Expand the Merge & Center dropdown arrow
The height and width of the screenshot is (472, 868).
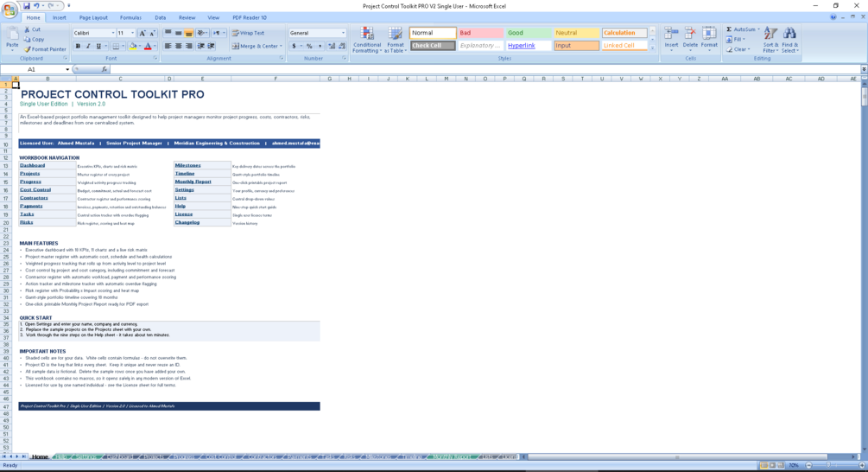tap(282, 46)
